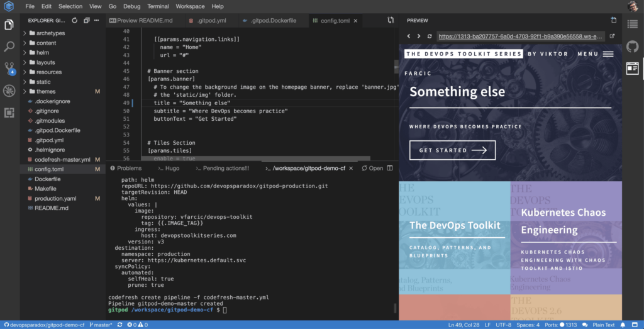Screen dimensions: 644x329
Task: Switch to the Pending actions!!! terminal tab
Action: [223, 168]
